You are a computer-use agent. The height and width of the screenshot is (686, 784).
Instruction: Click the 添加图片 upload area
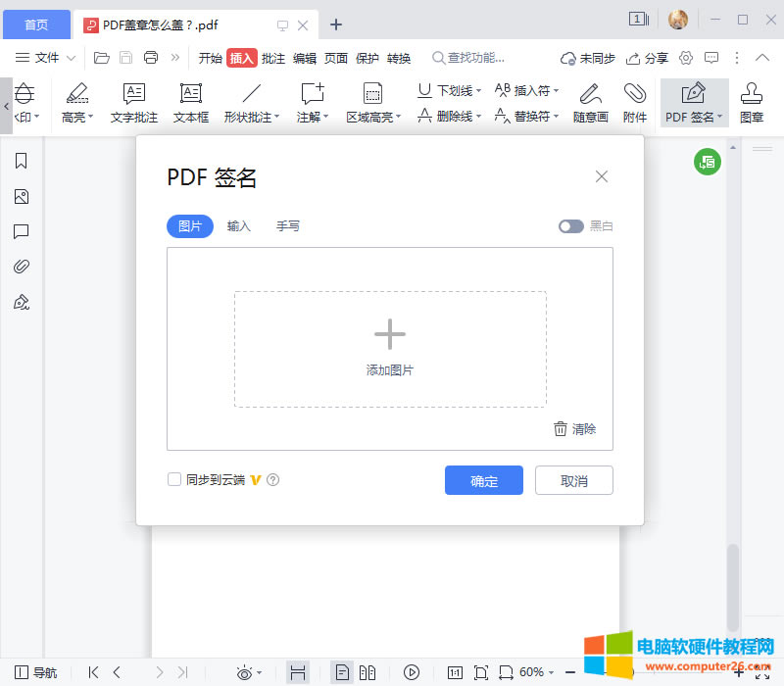pos(390,349)
